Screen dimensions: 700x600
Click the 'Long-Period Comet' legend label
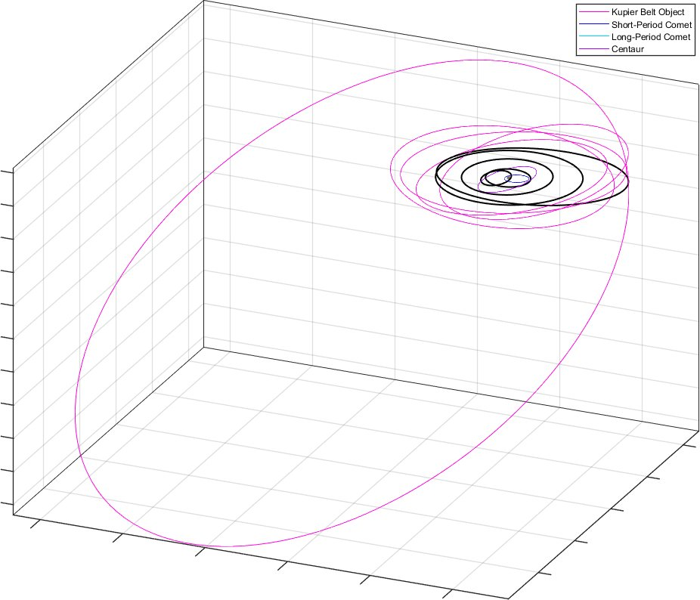pyautogui.click(x=650, y=36)
